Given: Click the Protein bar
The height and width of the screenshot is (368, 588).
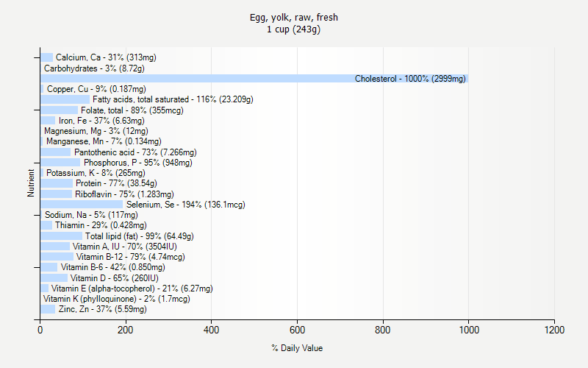Looking at the screenshot, I should coord(57,183).
